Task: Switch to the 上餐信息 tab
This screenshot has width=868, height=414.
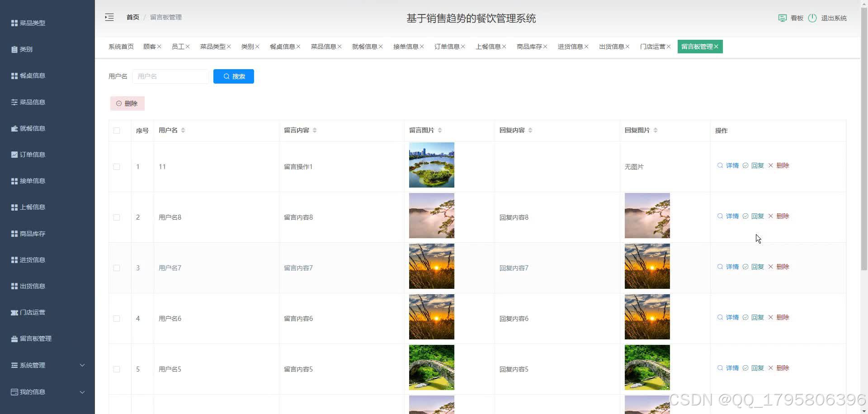Action: [x=488, y=47]
